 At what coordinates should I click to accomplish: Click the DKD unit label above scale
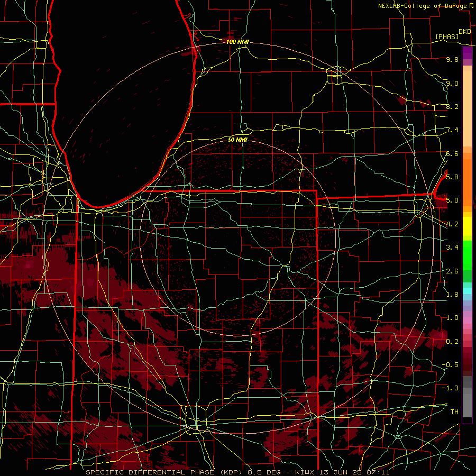pos(464,32)
